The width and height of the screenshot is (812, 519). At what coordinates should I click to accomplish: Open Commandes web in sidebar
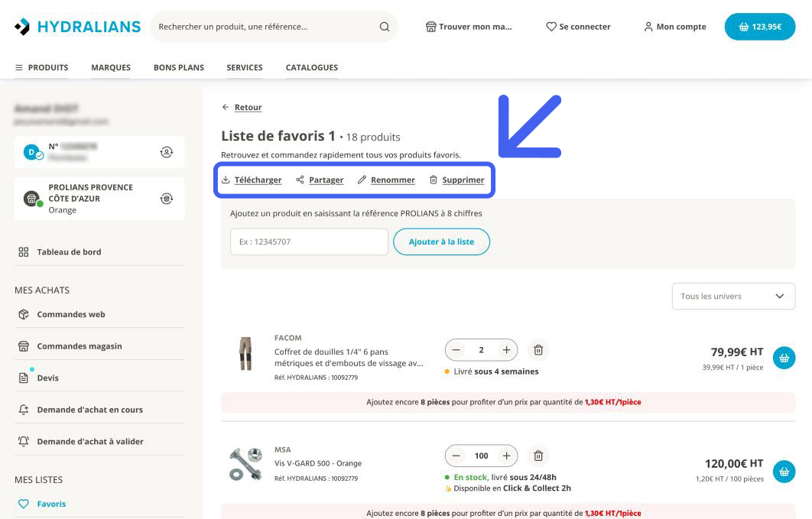(x=99, y=314)
